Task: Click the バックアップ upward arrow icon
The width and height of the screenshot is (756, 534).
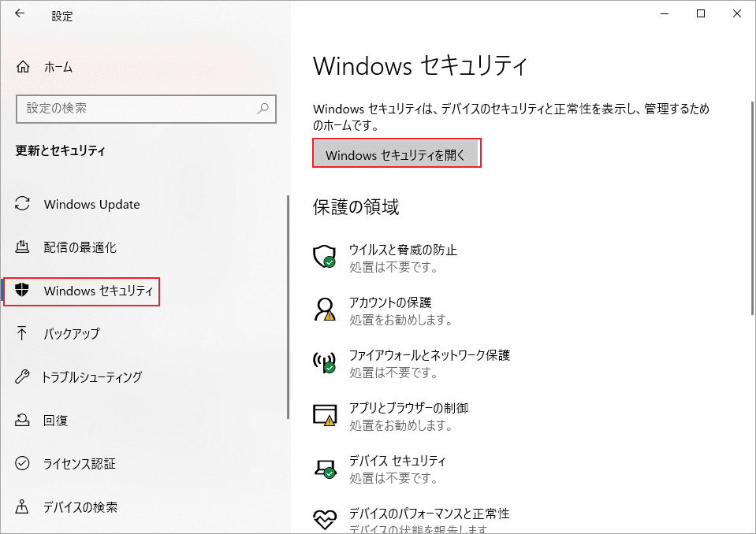Action: tap(22, 333)
